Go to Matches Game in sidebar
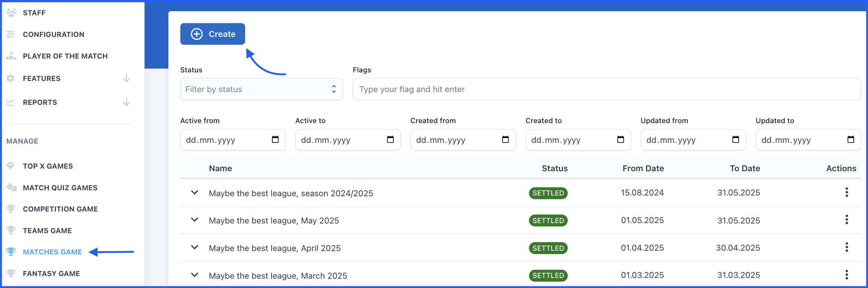868x288 pixels. click(52, 252)
